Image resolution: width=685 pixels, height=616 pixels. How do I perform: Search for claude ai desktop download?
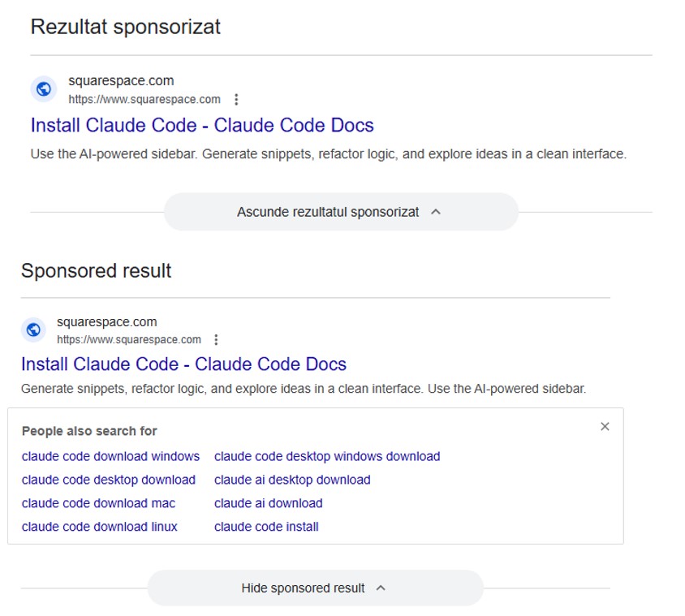point(291,480)
